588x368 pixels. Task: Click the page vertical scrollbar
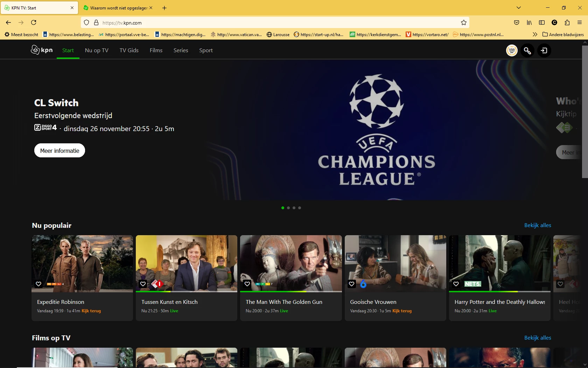point(585,111)
